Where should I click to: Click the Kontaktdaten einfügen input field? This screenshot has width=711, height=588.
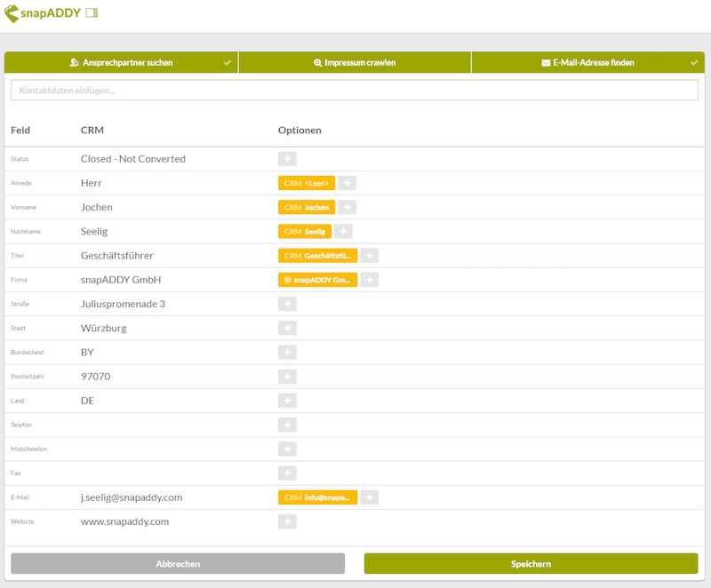tap(354, 91)
